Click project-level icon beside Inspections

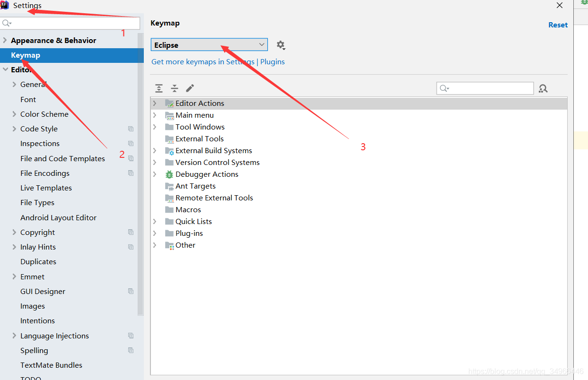point(131,144)
